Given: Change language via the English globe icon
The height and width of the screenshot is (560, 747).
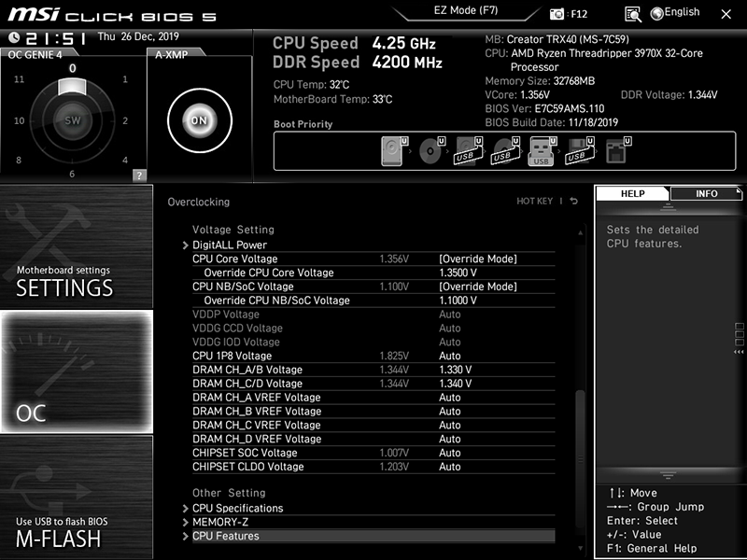Looking at the screenshot, I should pos(675,13).
